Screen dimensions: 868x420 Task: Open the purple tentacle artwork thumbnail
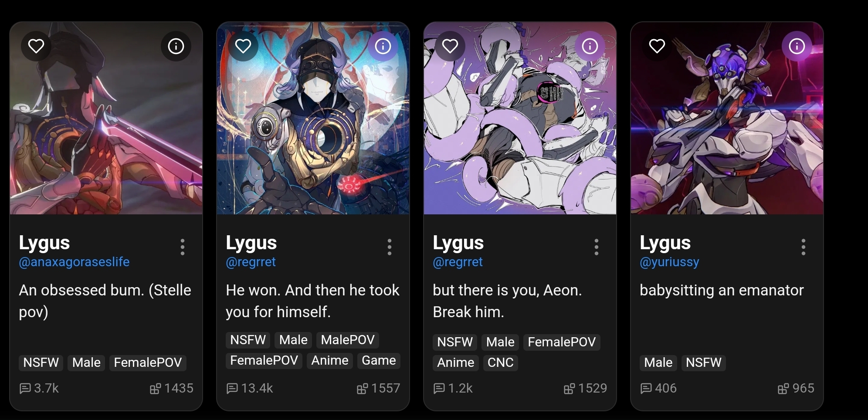pyautogui.click(x=520, y=118)
